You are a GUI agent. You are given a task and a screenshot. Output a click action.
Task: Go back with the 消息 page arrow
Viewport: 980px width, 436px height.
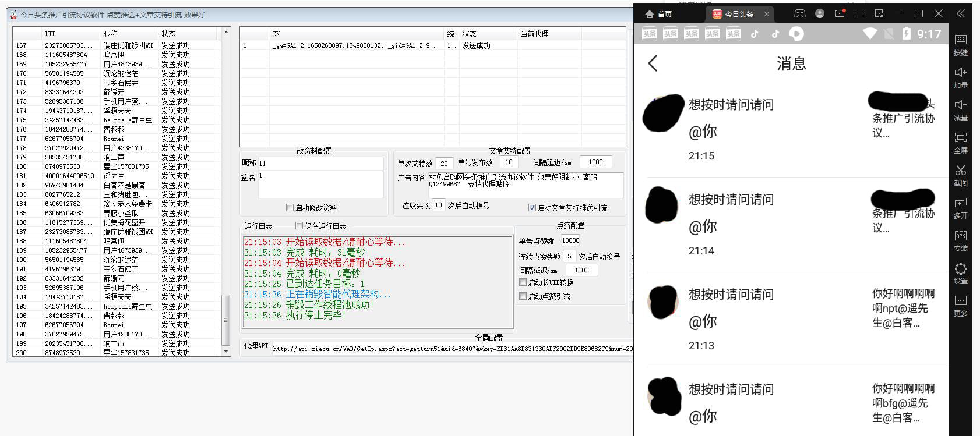pyautogui.click(x=653, y=63)
